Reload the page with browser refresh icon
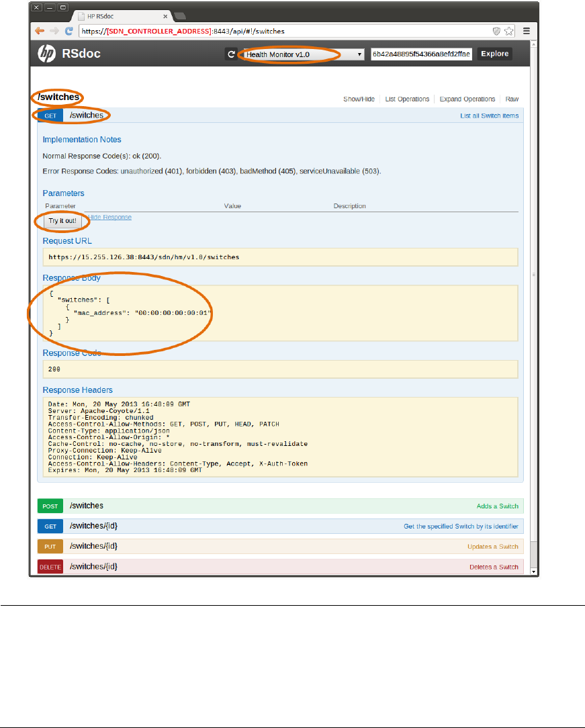585x728 pixels. pyautogui.click(x=69, y=31)
